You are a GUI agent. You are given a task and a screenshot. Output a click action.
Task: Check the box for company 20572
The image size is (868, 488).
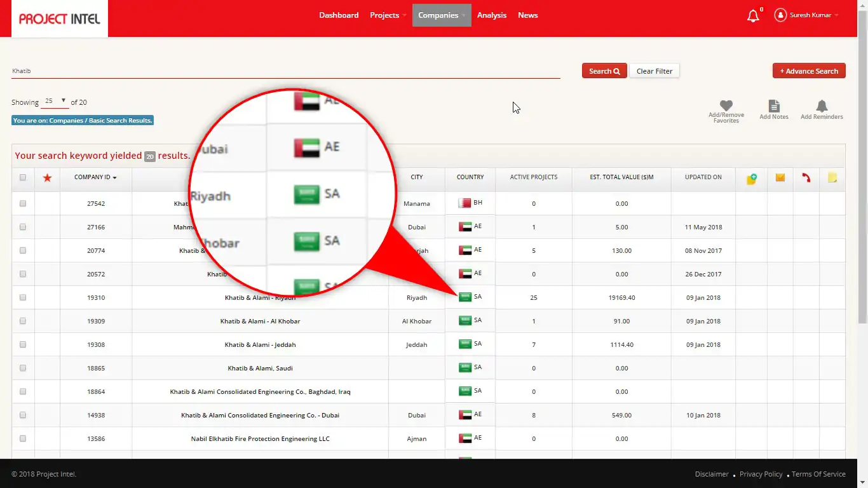23,274
